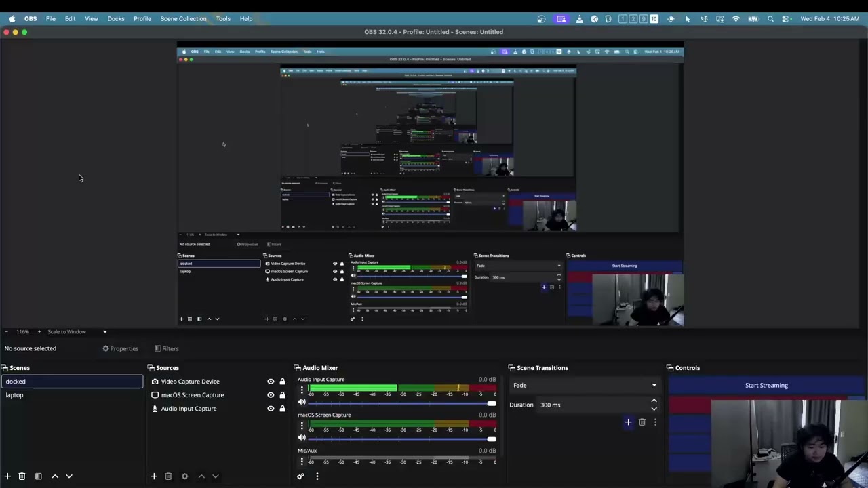Image resolution: width=868 pixels, height=488 pixels.
Task: Select the laptop scene
Action: point(72,395)
